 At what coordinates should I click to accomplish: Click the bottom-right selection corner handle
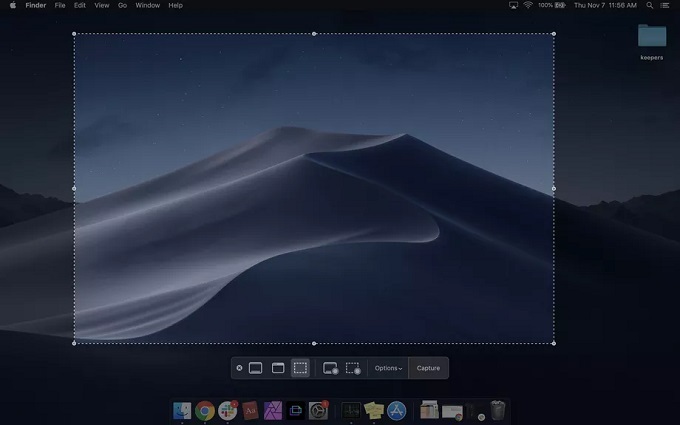(x=554, y=343)
